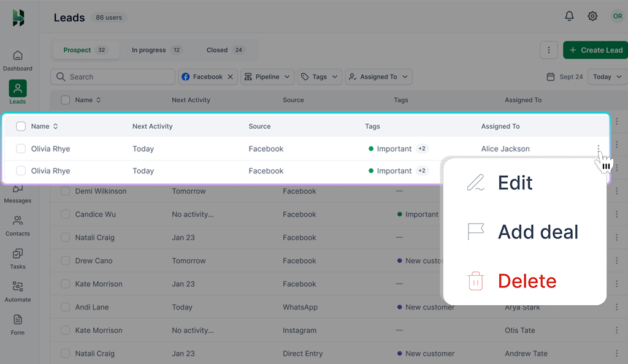Open the Dashboard from the sidebar
The image size is (628, 364).
(18, 59)
